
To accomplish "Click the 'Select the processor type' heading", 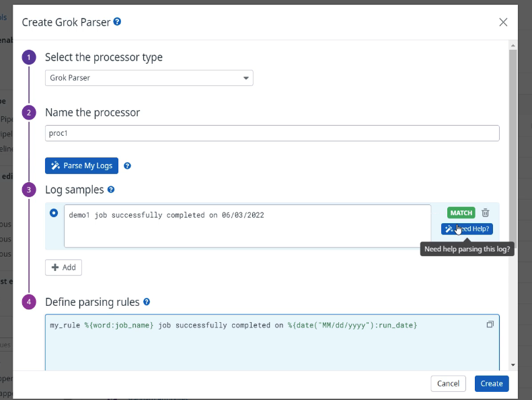I will [104, 57].
